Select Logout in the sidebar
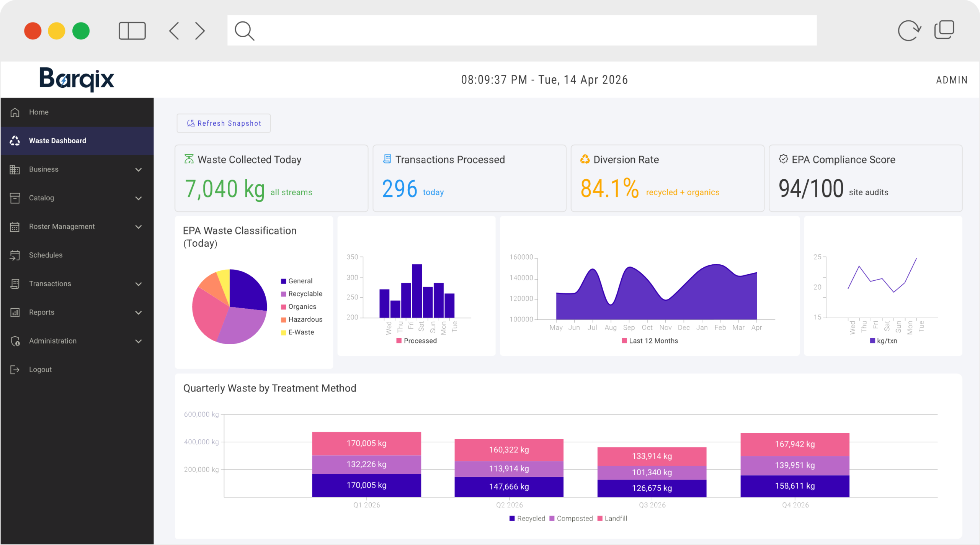 click(77, 370)
